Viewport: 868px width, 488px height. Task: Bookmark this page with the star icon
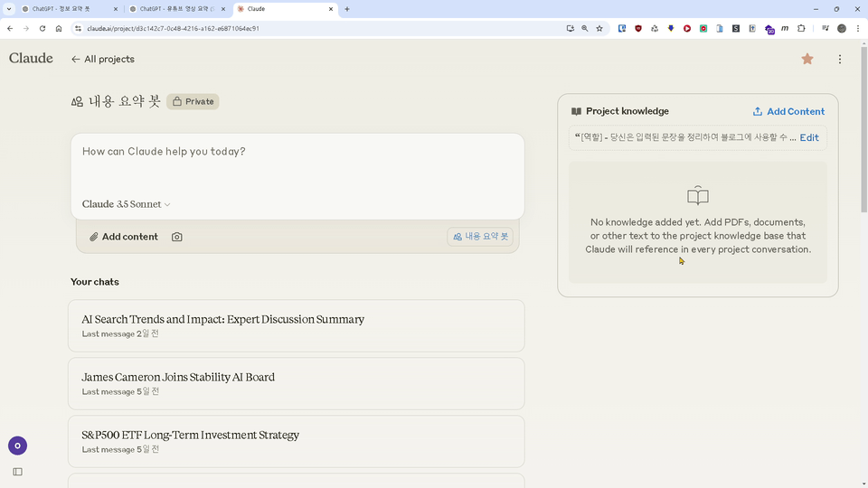pos(599,28)
